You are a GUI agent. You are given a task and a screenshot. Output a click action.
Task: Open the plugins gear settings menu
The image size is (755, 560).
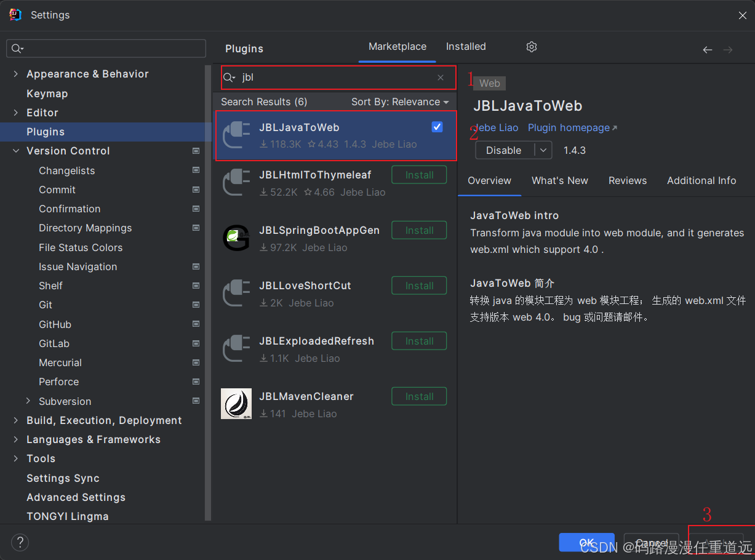click(532, 47)
